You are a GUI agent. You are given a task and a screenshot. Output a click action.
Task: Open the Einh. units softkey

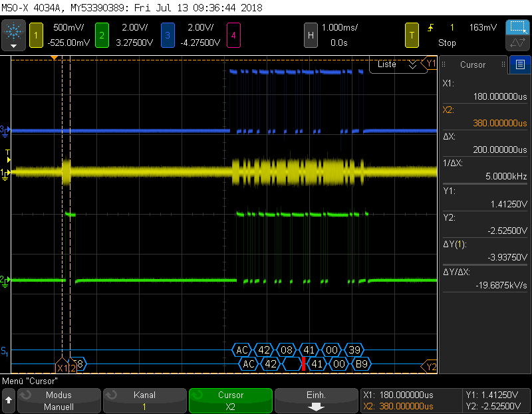316,401
